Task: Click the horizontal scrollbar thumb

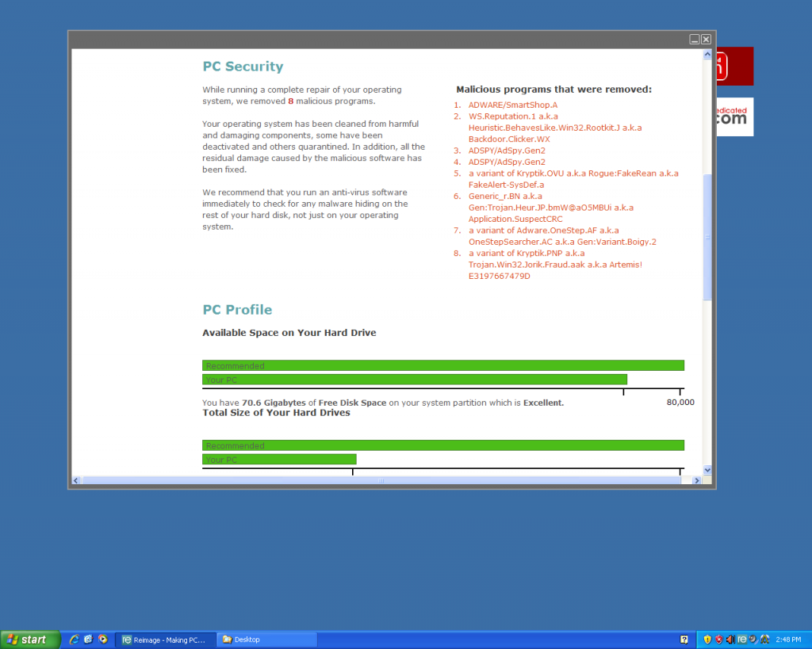Action: point(381,481)
